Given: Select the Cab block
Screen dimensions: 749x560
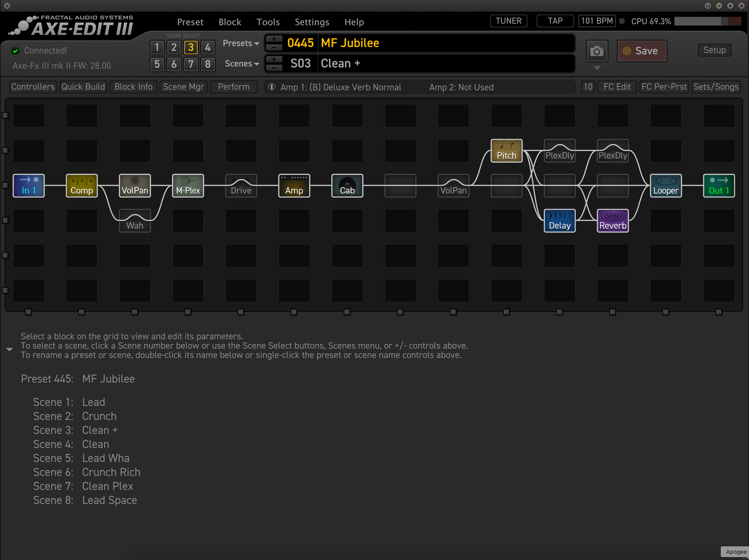Looking at the screenshot, I should point(347,185).
